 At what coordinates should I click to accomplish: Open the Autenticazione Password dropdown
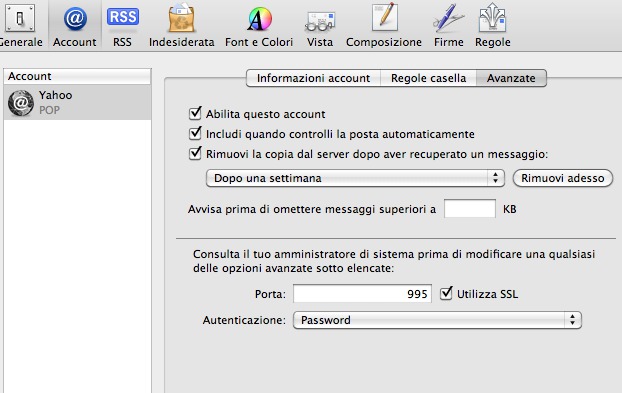coord(437,320)
